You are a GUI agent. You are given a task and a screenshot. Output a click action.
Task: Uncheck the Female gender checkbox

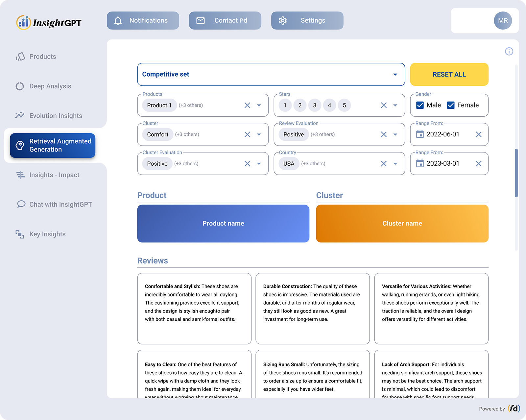451,105
